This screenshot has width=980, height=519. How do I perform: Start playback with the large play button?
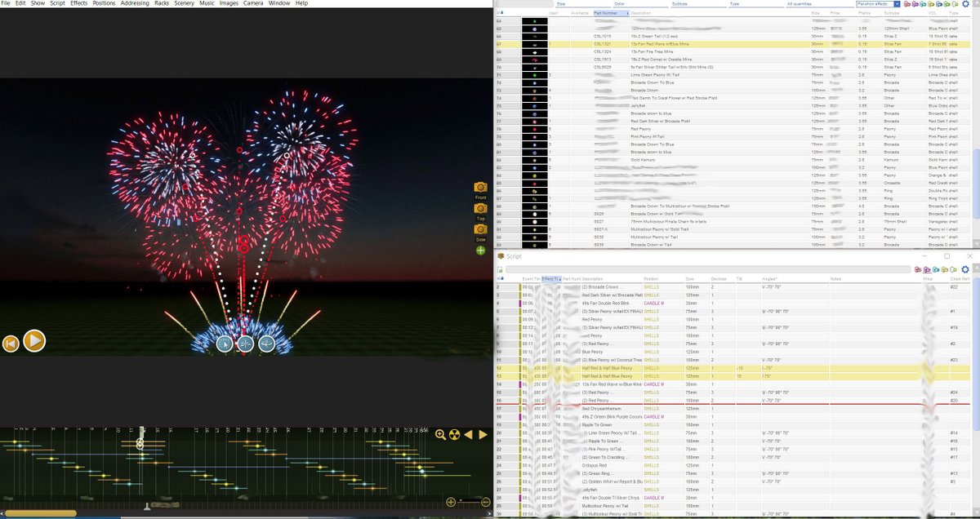click(x=33, y=341)
